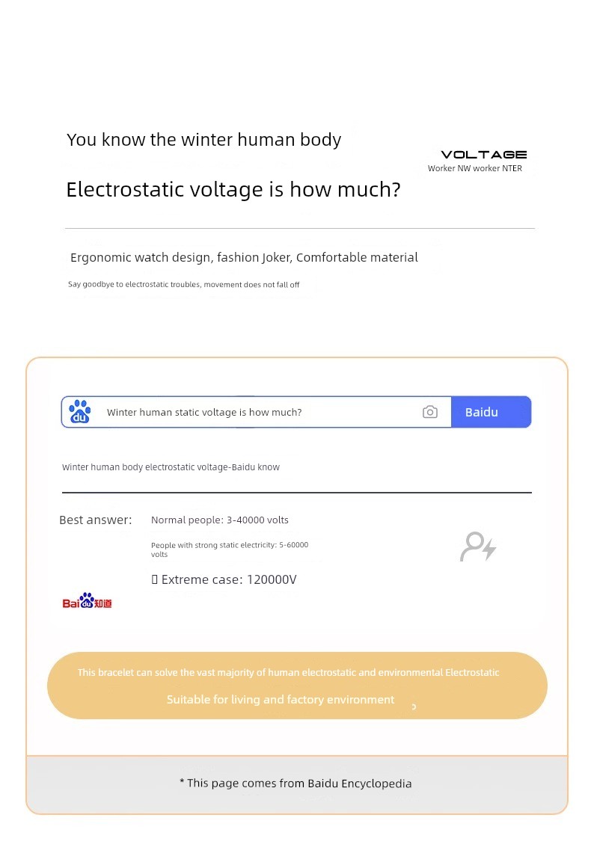Click the 'Electrostatic voltage is how much?' heading
Image resolution: width=591 pixels, height=868 pixels.
233,189
